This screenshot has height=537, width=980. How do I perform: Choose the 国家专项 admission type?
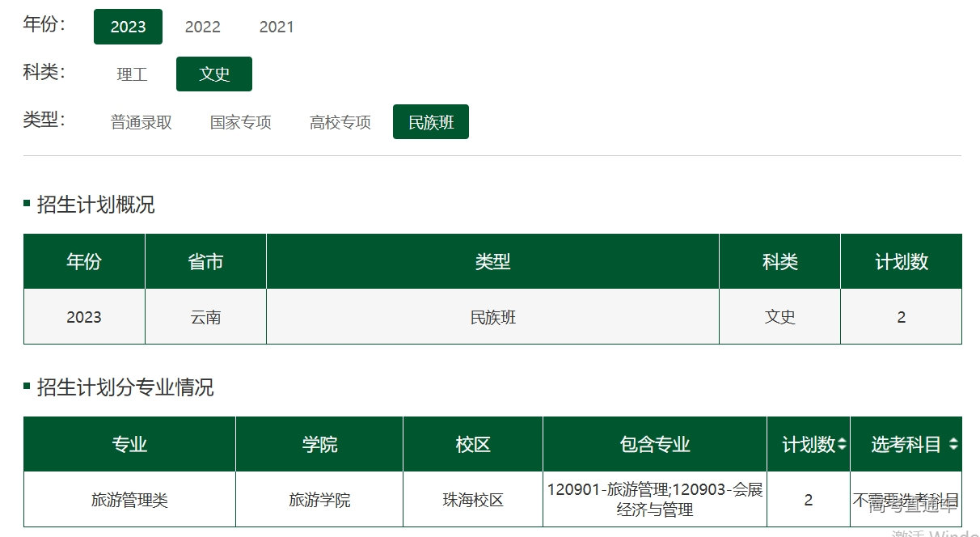pos(241,122)
